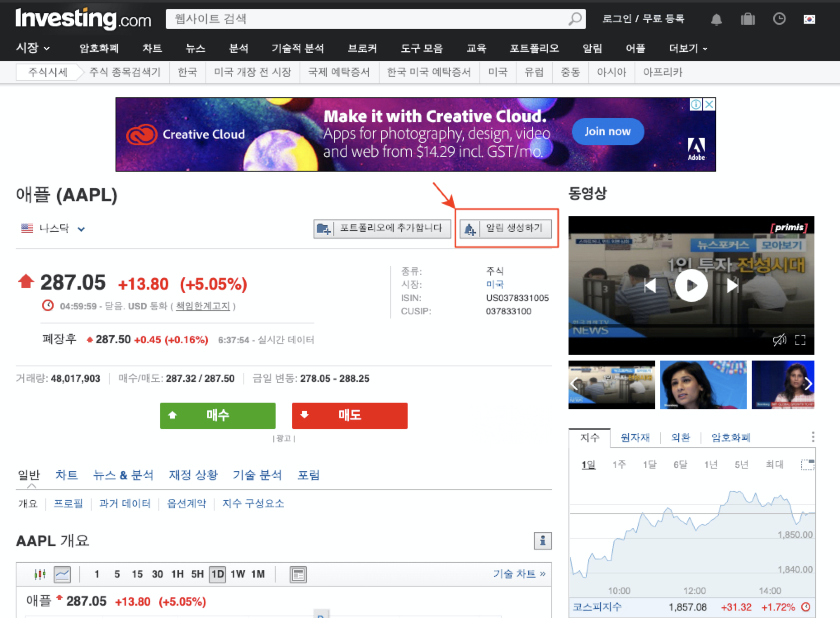Expand the 더보기 menu

point(688,48)
